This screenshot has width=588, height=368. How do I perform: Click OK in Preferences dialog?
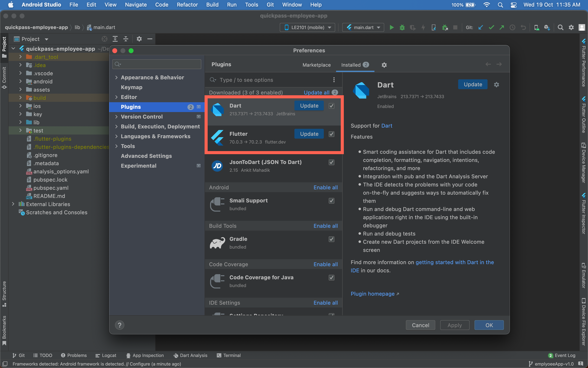coord(489,325)
